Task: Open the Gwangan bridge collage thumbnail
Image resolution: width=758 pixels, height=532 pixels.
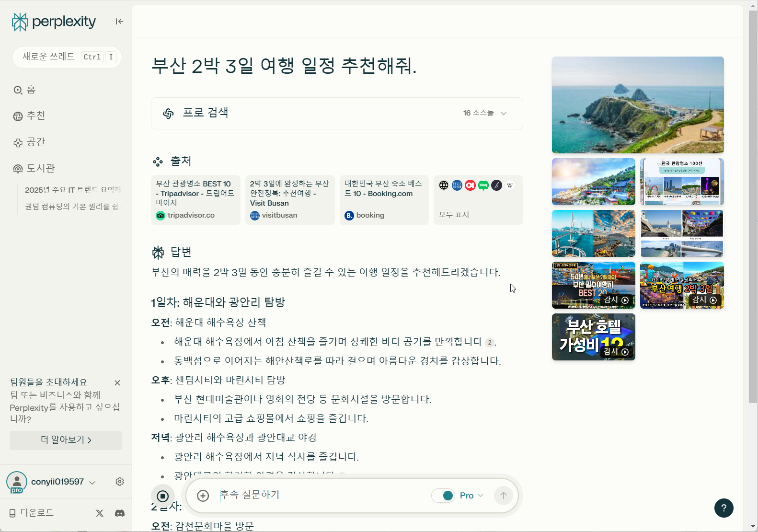Action: tap(594, 233)
